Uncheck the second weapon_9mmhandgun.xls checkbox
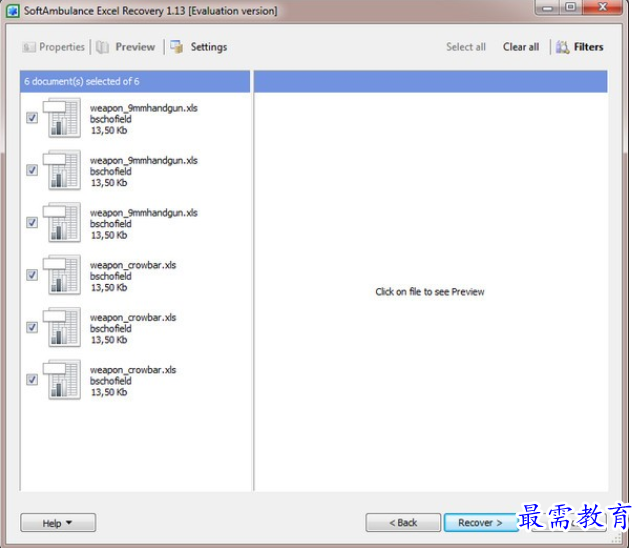This screenshot has width=640, height=548. click(32, 170)
